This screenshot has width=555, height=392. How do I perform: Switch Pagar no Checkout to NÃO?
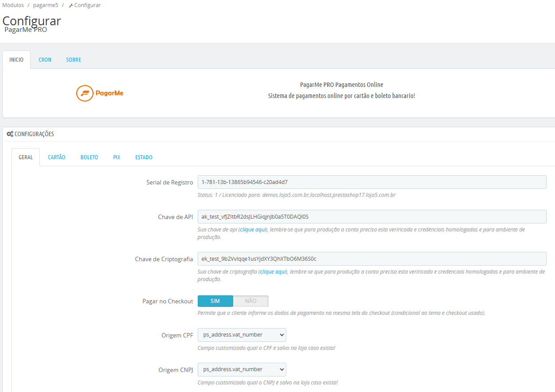pyautogui.click(x=251, y=301)
